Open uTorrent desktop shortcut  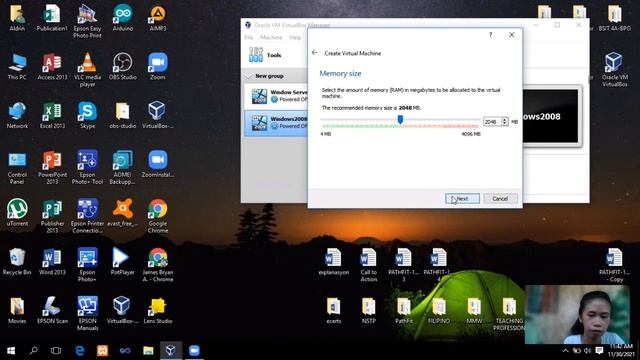pos(17,213)
